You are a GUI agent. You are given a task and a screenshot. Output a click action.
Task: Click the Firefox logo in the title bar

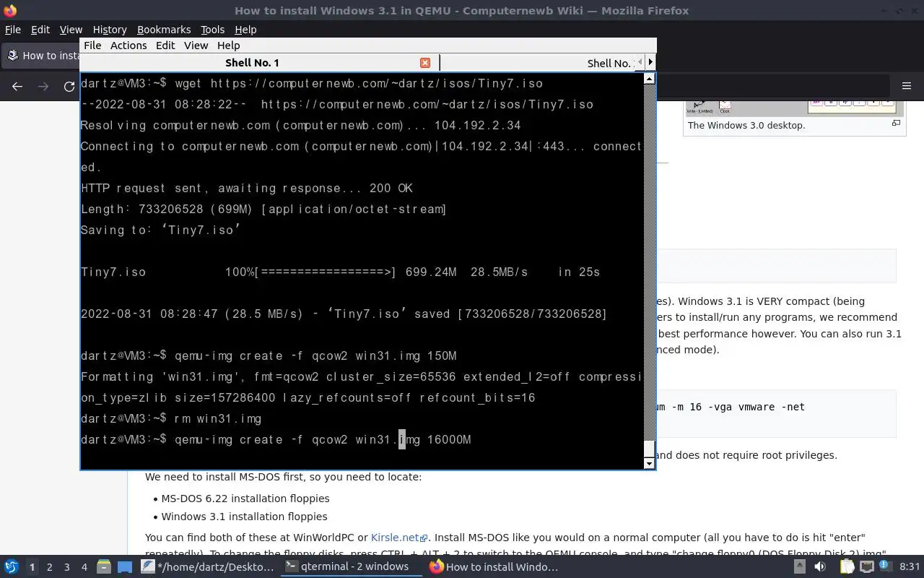[10, 10]
